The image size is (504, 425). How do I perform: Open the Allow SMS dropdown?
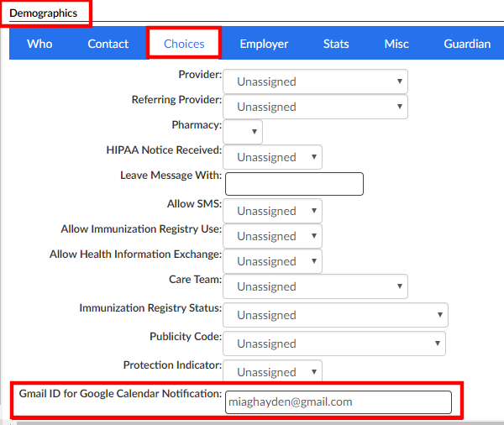272,211
